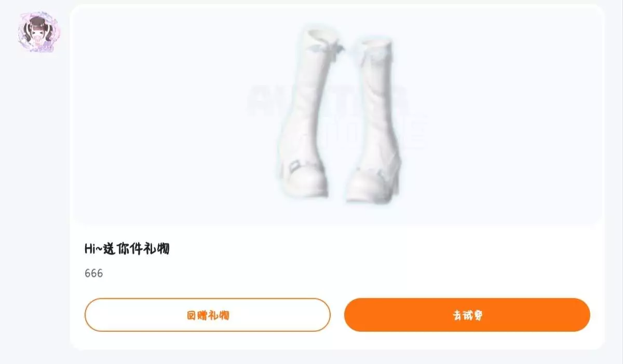This screenshot has height=364, width=623.
Task: Click the buckle strap on left boot
Action: (295, 166)
